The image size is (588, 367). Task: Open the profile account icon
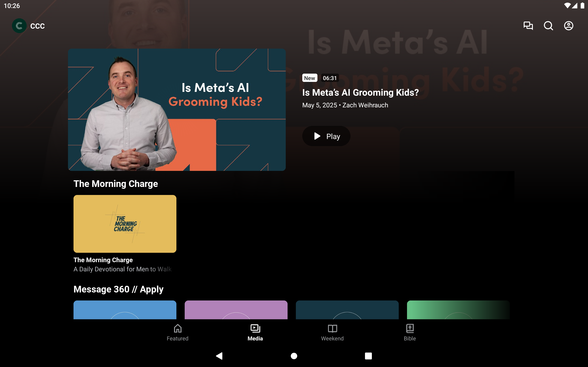pos(568,25)
